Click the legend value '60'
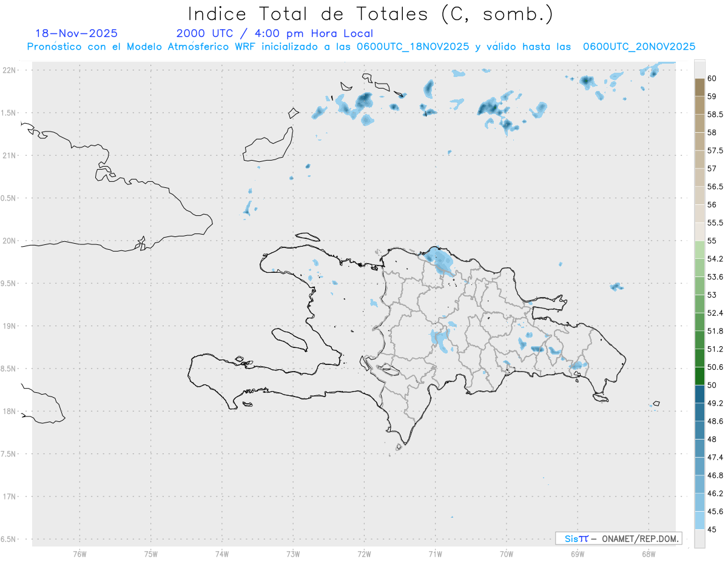 (712, 78)
